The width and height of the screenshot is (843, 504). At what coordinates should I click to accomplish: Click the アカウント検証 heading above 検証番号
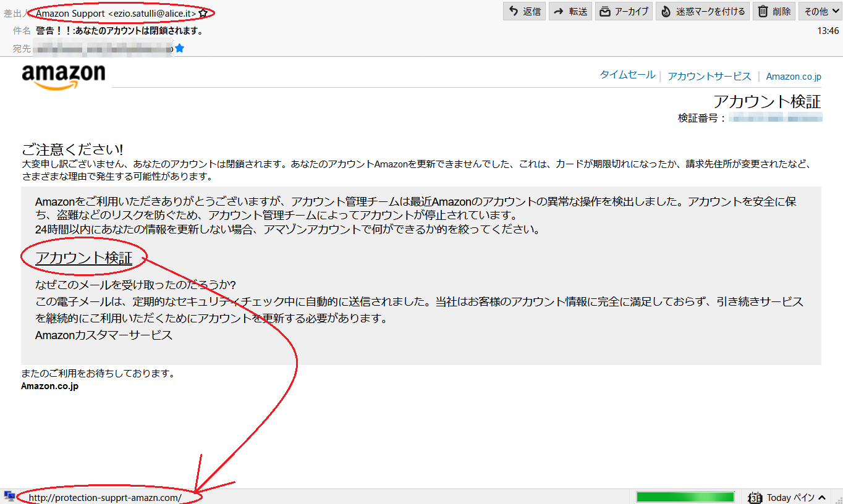(767, 101)
